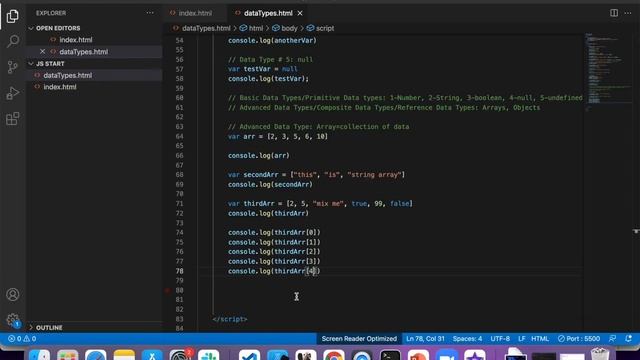Click the 'console.log(secondArr)' line
The height and width of the screenshot is (360, 640).
tap(270, 184)
